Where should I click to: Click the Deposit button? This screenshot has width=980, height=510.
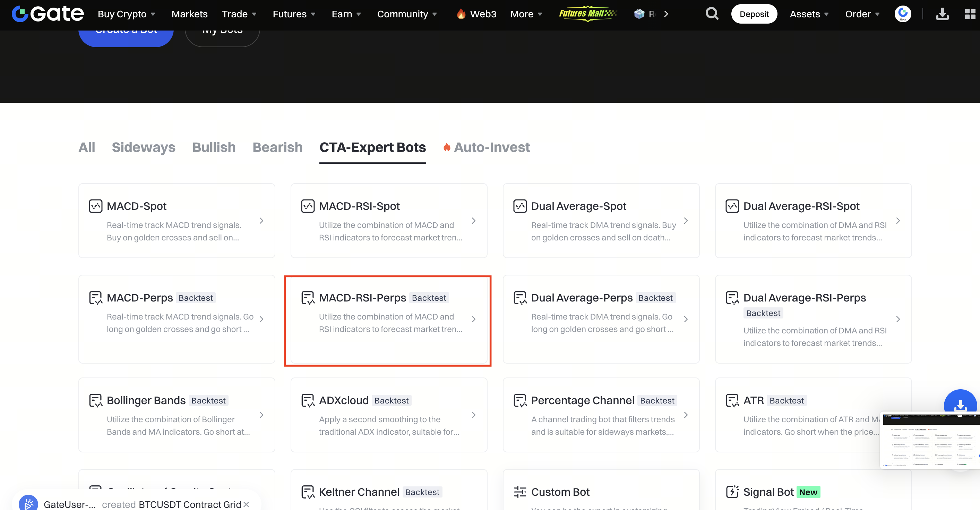pos(754,14)
